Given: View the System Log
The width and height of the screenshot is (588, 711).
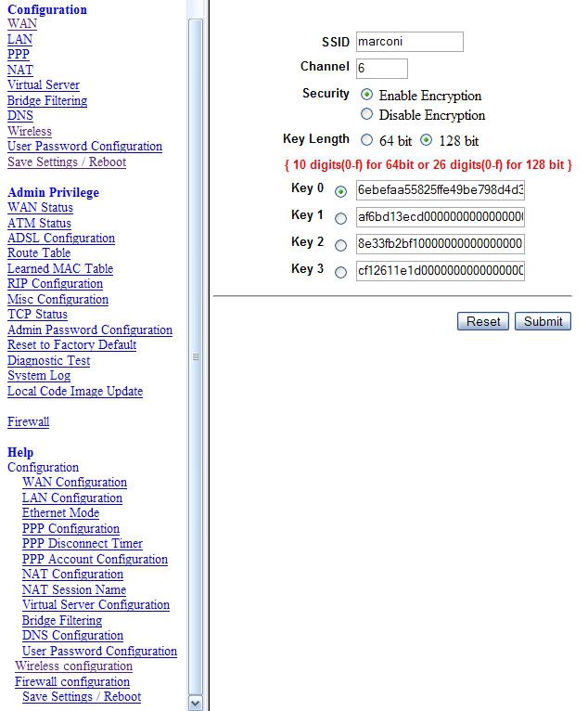Looking at the screenshot, I should 39,376.
